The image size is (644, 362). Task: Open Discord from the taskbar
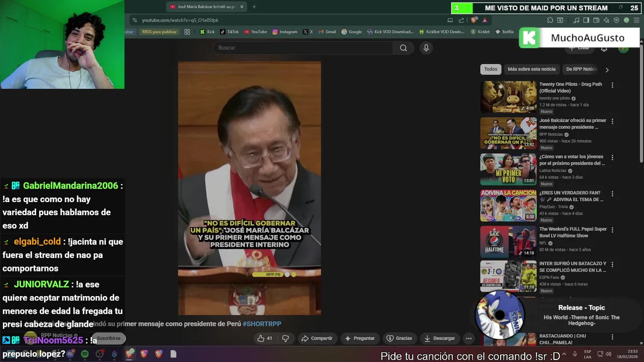click(70, 354)
